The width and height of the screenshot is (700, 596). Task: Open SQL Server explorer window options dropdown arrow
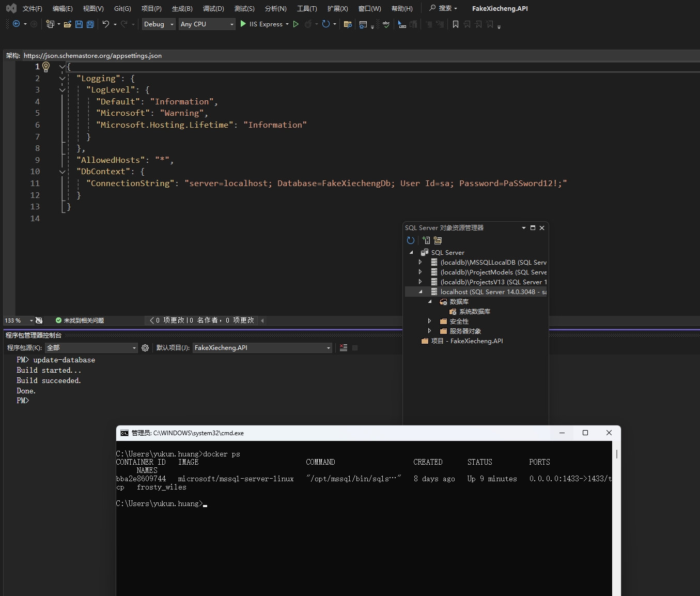click(524, 228)
